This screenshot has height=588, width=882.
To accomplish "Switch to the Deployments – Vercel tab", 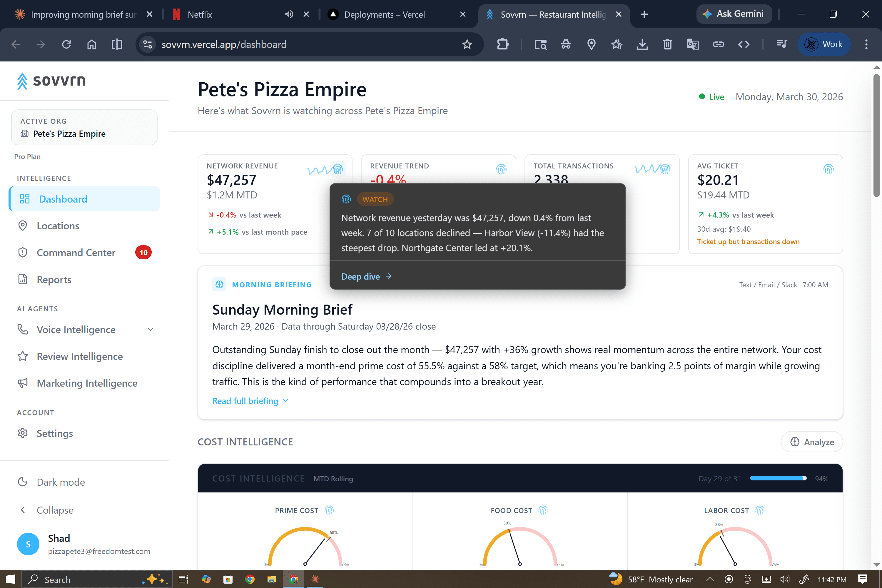I will pyautogui.click(x=384, y=14).
